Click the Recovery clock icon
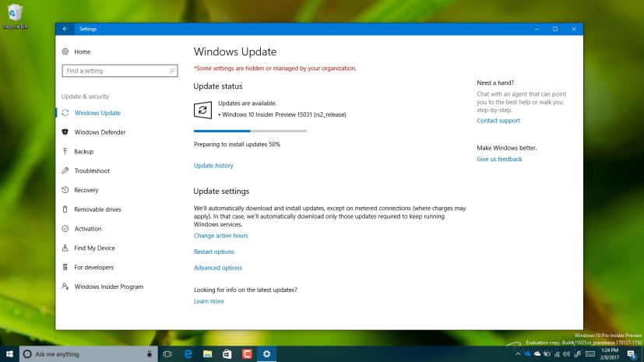Image resolution: width=644 pixels, height=362 pixels. [x=65, y=190]
